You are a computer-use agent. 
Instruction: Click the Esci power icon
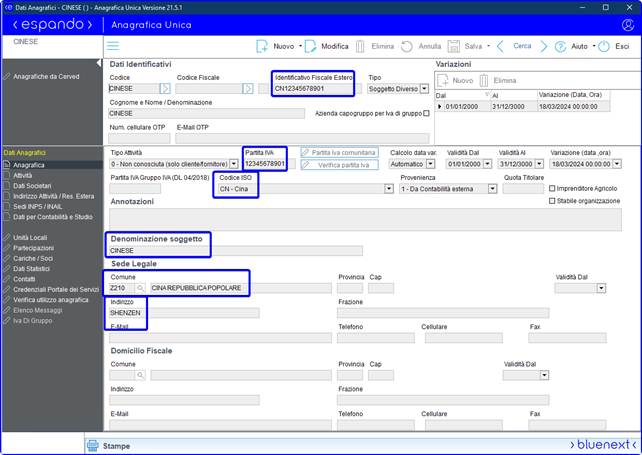tap(604, 46)
